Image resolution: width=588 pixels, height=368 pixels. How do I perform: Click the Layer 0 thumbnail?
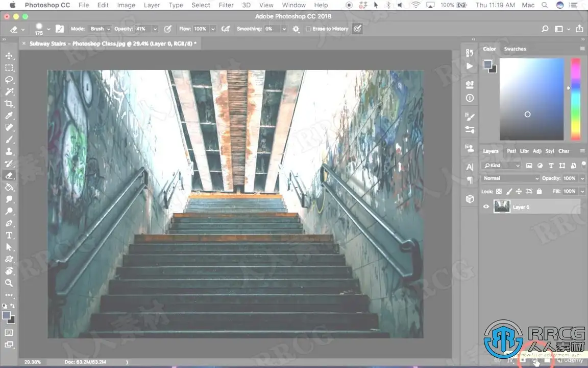[x=502, y=206]
